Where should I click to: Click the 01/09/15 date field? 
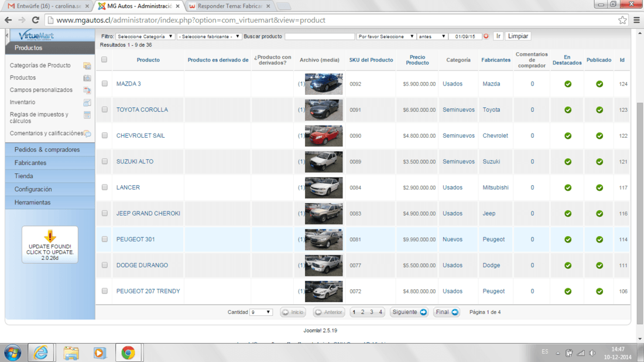click(x=465, y=36)
